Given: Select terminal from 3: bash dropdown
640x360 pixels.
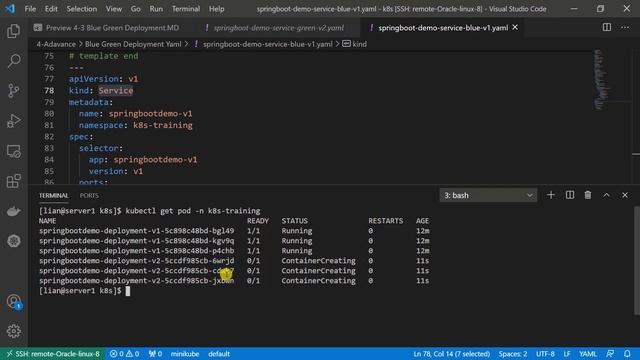Looking at the screenshot, I should 488,195.
